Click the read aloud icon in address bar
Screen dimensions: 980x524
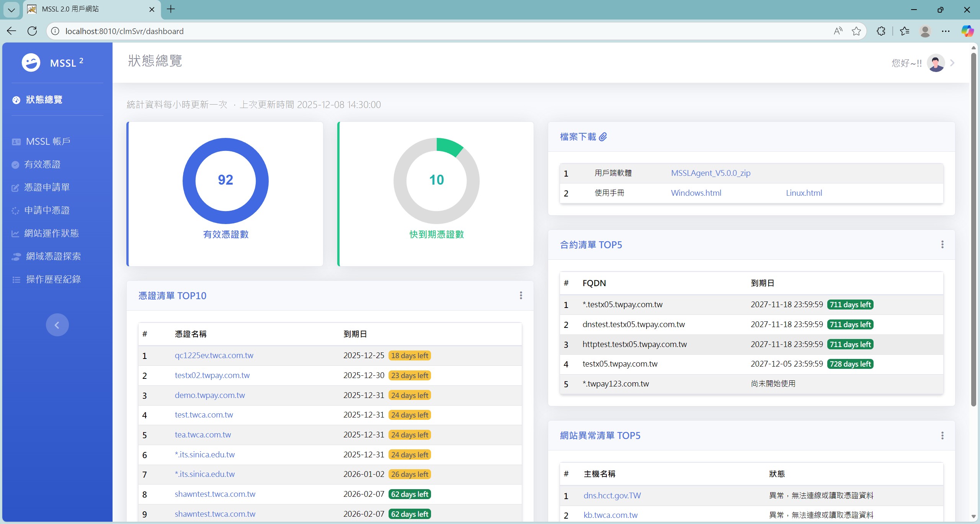click(838, 31)
